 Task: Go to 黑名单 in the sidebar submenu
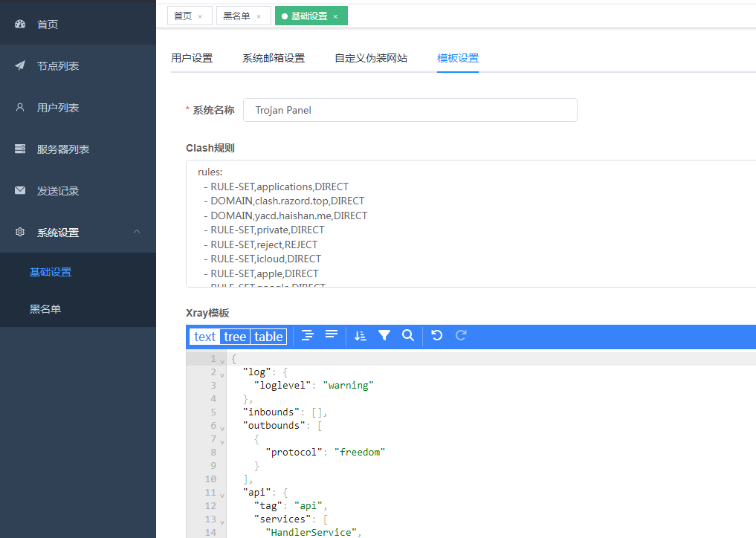(45, 309)
